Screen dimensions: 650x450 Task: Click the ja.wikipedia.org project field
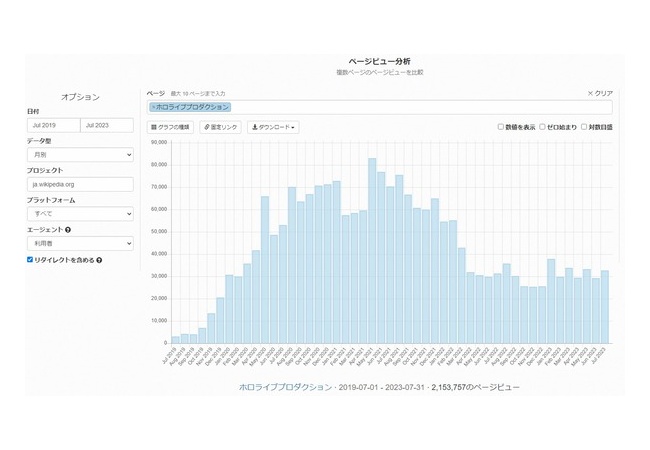pyautogui.click(x=80, y=184)
